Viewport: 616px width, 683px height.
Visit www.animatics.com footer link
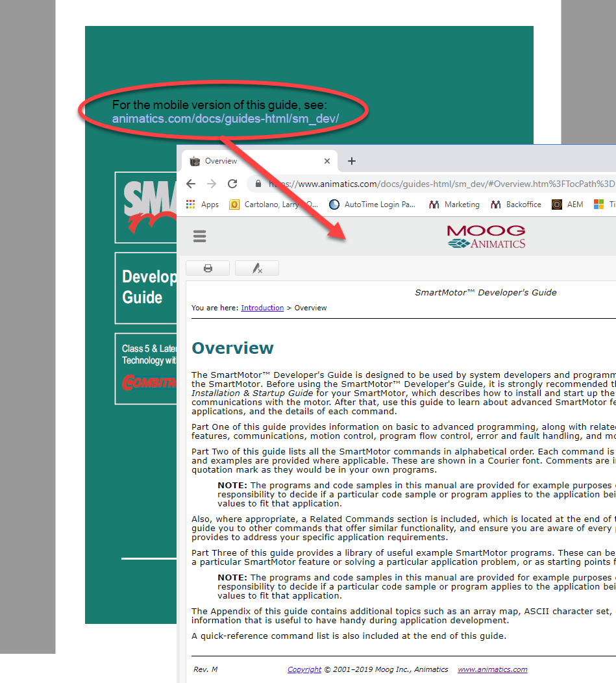point(492,669)
